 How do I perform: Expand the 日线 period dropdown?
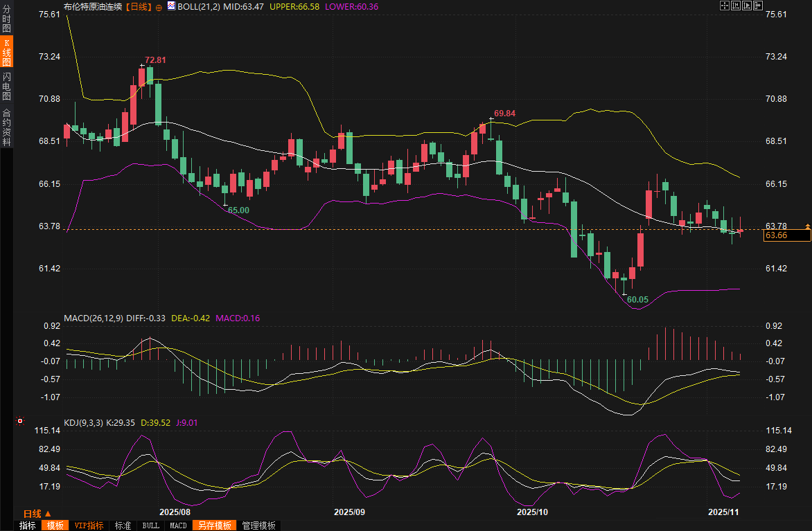[37, 514]
